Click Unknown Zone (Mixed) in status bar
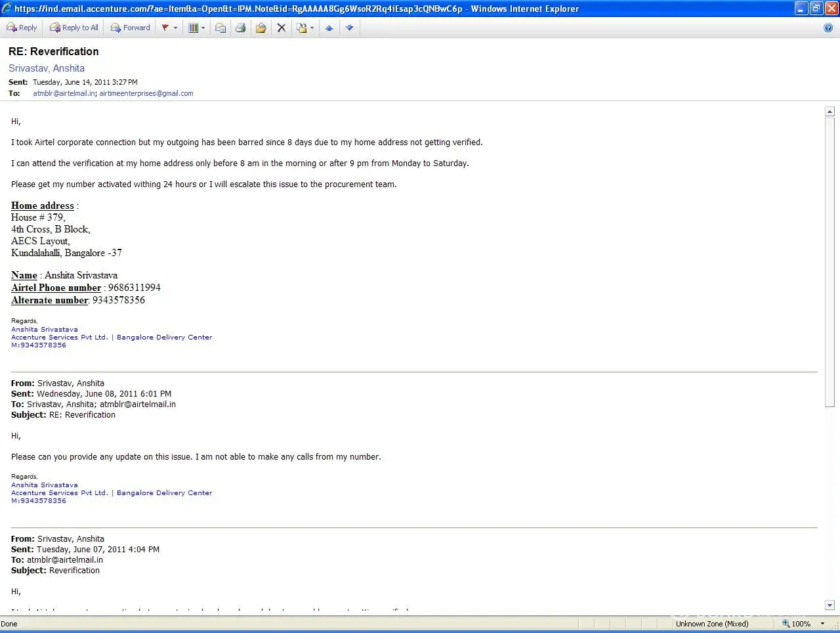 point(712,624)
